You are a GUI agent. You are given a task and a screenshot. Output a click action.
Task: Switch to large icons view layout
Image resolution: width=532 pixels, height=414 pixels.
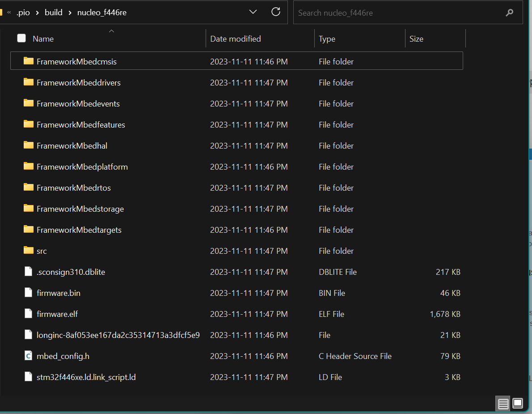click(x=518, y=404)
